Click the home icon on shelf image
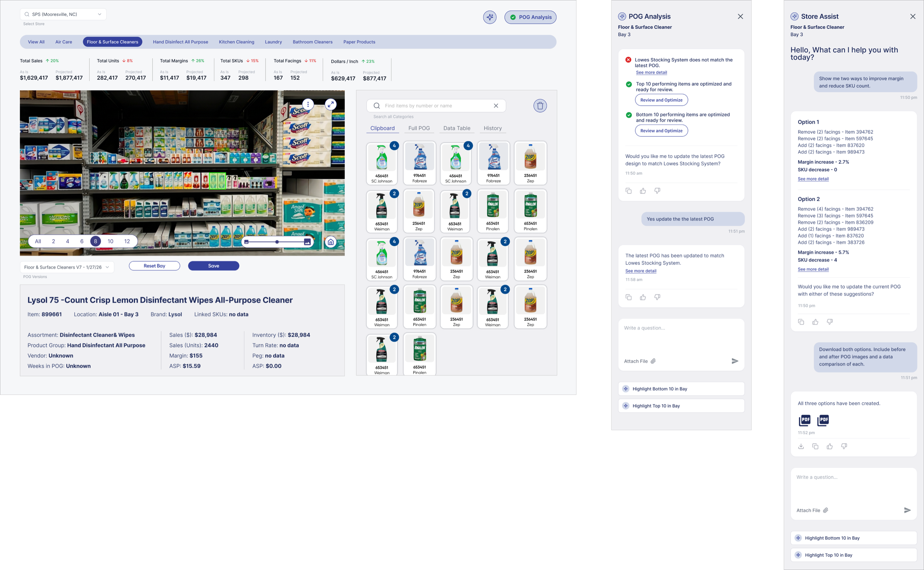The height and width of the screenshot is (570, 924). pos(331,242)
